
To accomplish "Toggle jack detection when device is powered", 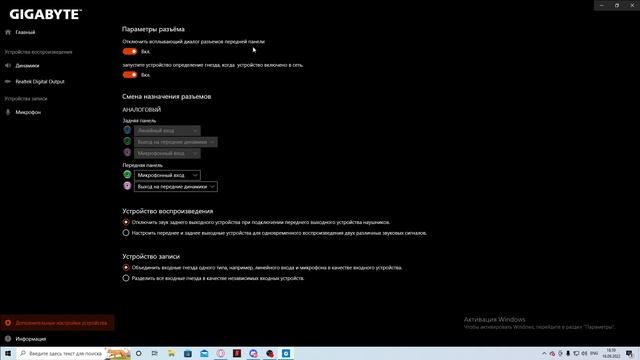I will pyautogui.click(x=130, y=75).
